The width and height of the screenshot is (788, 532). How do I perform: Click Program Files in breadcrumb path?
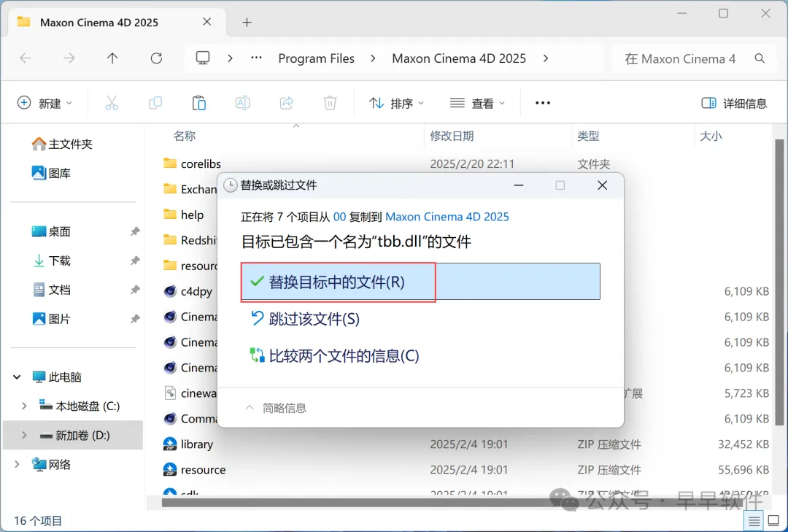pyautogui.click(x=316, y=58)
